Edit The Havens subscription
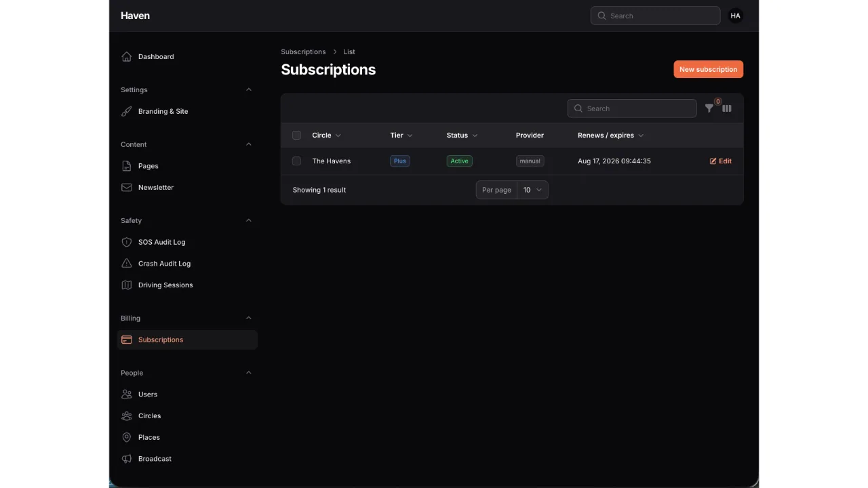The image size is (868, 488). click(720, 161)
